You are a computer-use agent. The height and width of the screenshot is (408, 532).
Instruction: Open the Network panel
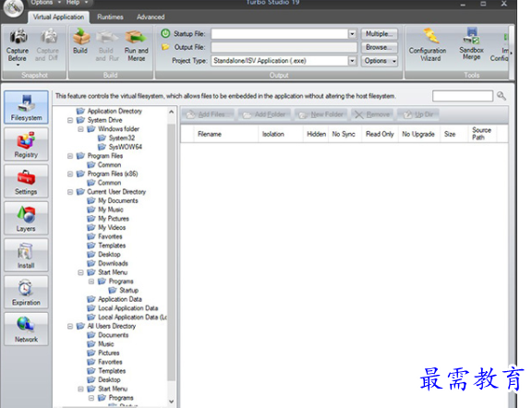pos(26,329)
